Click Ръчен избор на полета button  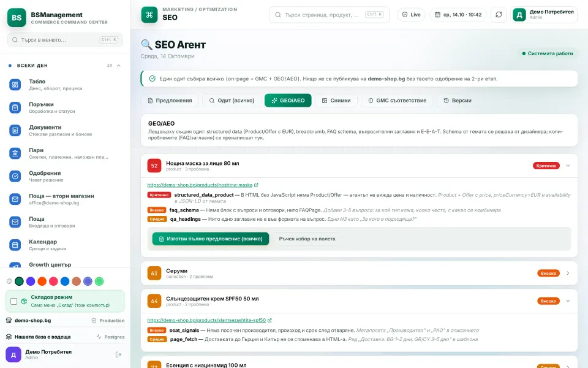307,239
